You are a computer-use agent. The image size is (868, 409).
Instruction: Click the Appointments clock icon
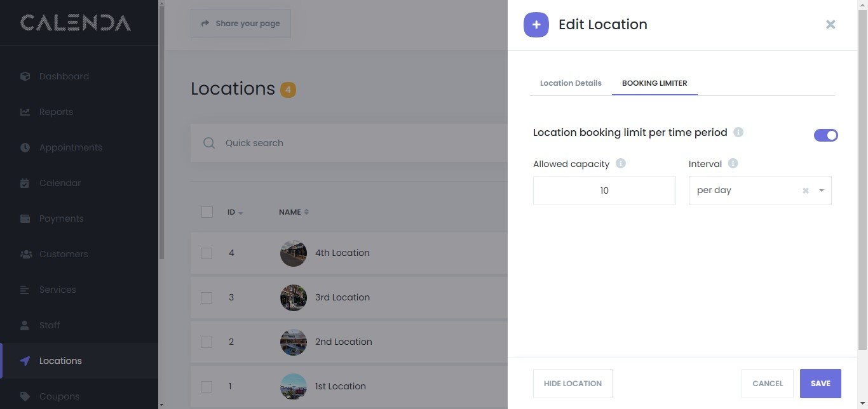[25, 147]
